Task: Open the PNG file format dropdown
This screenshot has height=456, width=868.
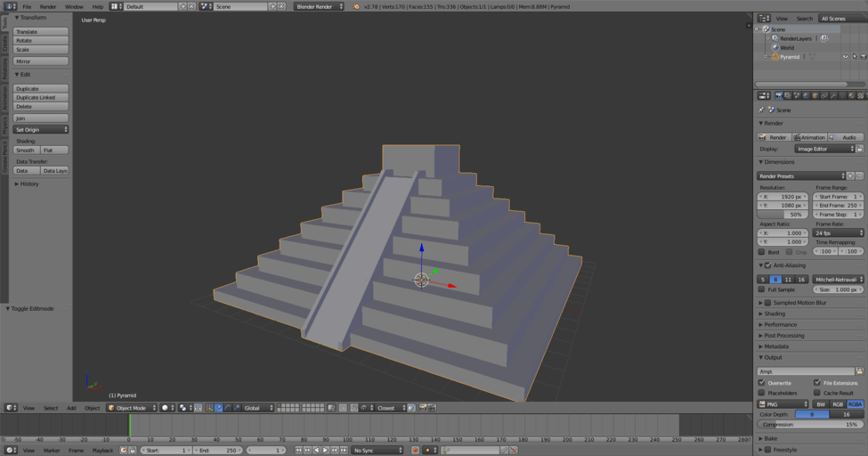Action: (x=783, y=404)
